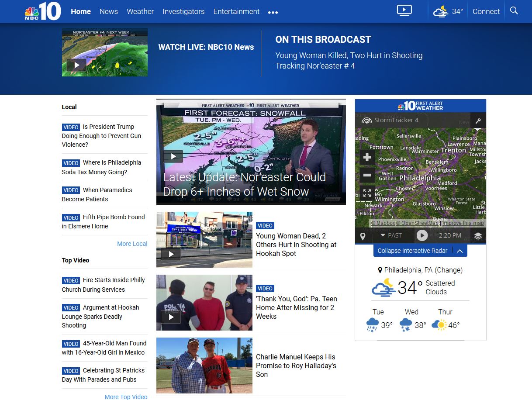Expand radar map to fullscreen
532x400 pixels.
pos(367,193)
